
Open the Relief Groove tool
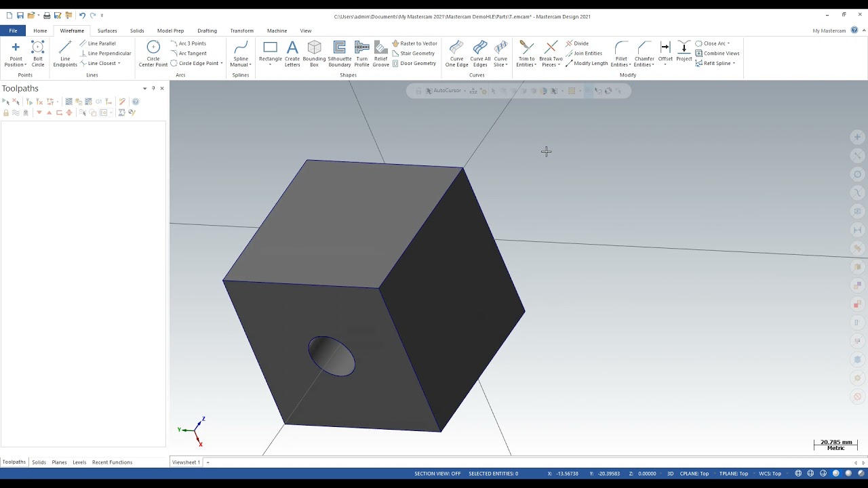point(381,54)
